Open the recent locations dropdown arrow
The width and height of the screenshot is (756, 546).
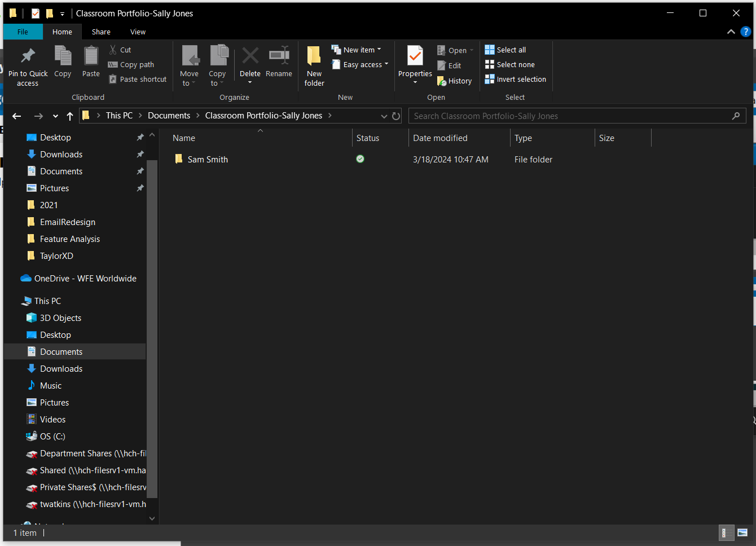(55, 116)
